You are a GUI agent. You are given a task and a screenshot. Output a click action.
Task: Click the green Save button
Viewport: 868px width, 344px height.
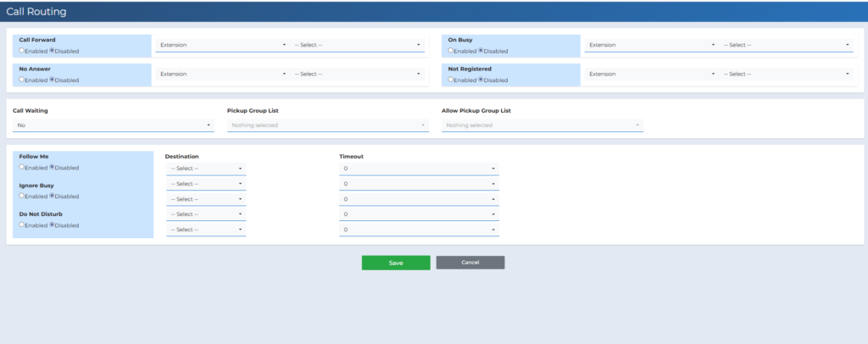click(396, 263)
